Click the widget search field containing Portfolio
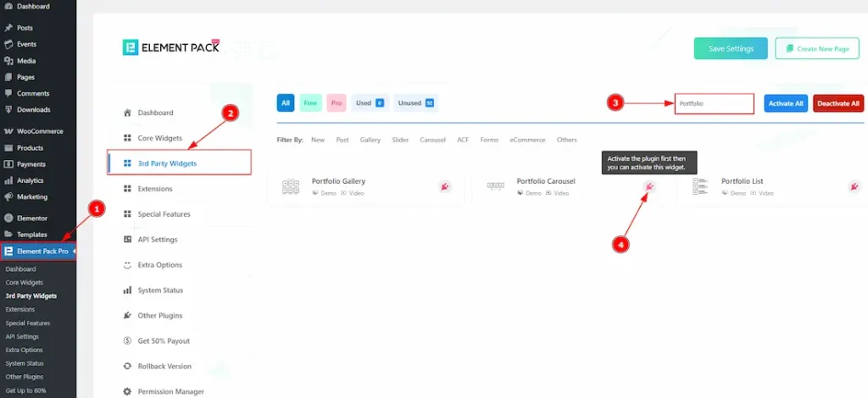 click(714, 103)
